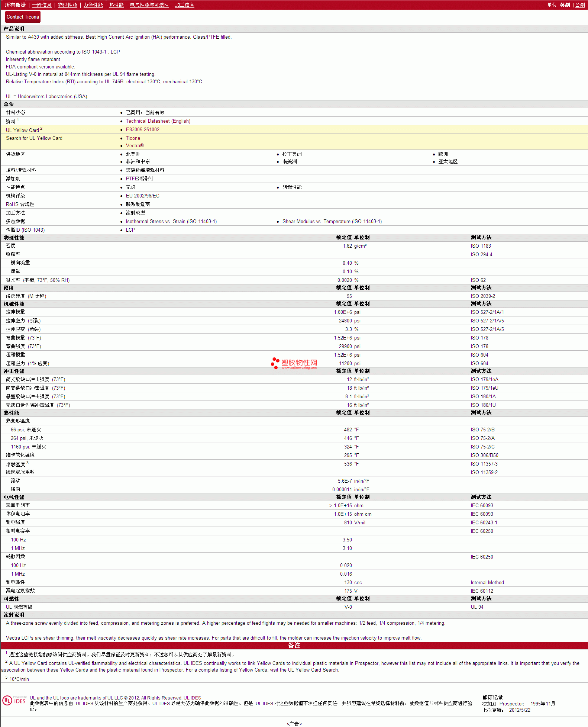This screenshot has width=588, height=727.
Task: Select the Internal Method cell
Action: pos(487,582)
